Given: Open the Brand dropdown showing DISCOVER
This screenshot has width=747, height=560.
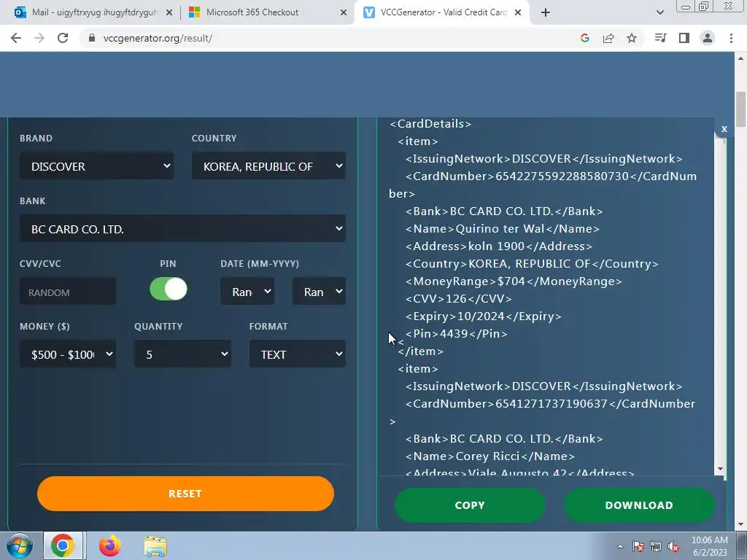Looking at the screenshot, I should point(97,166).
